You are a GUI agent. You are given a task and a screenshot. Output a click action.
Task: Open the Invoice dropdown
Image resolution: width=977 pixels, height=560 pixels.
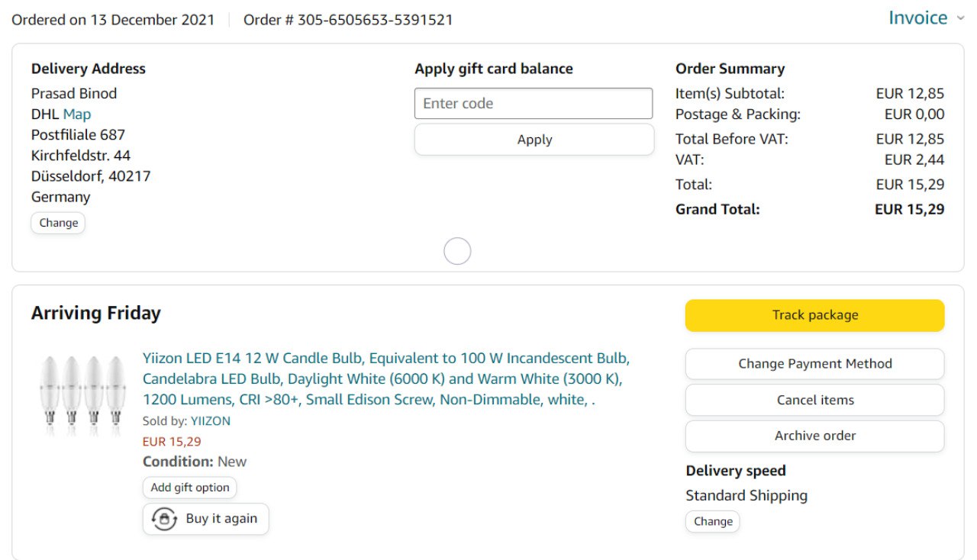pyautogui.click(x=917, y=18)
